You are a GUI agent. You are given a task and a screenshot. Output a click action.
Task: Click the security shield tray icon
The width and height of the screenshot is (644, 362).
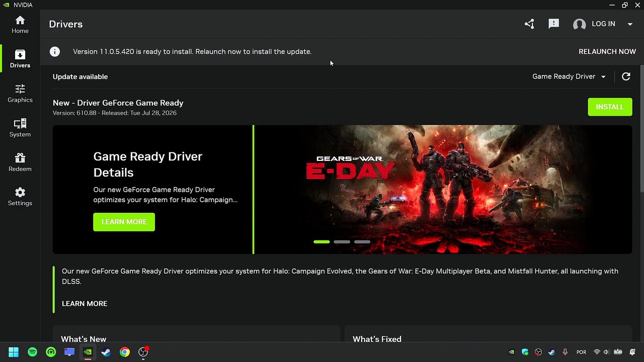525,352
